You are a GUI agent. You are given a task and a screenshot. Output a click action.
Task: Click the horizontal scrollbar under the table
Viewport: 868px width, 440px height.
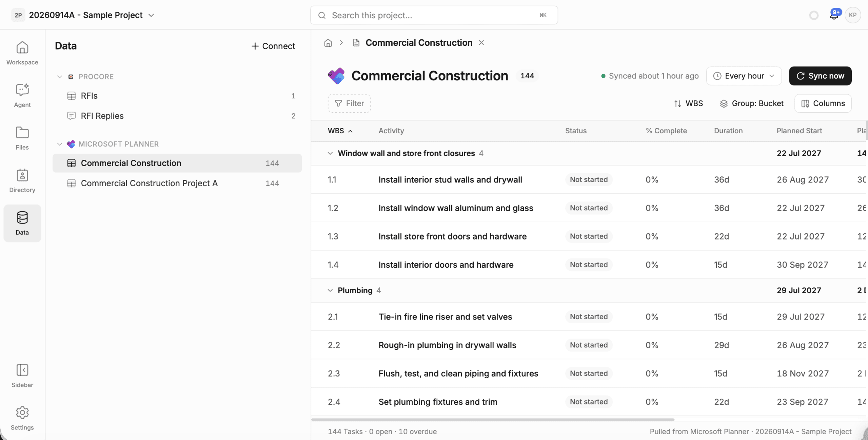pyautogui.click(x=493, y=420)
